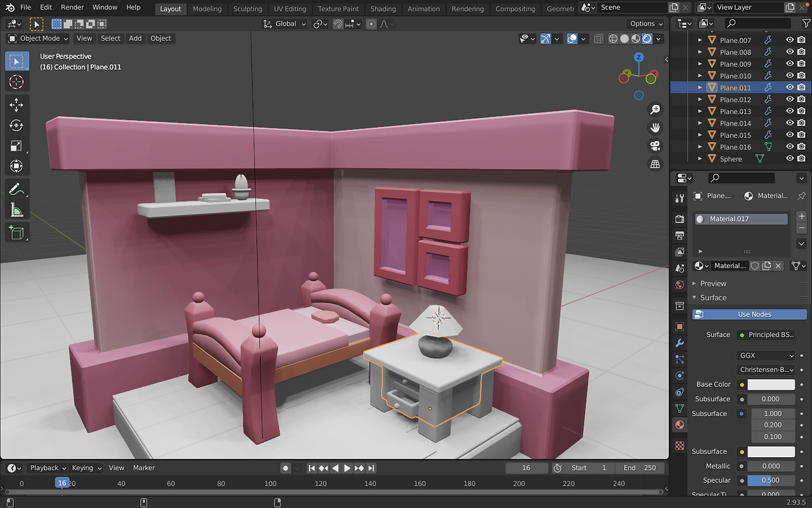
Task: Remove material slot with minus button
Action: (x=801, y=228)
